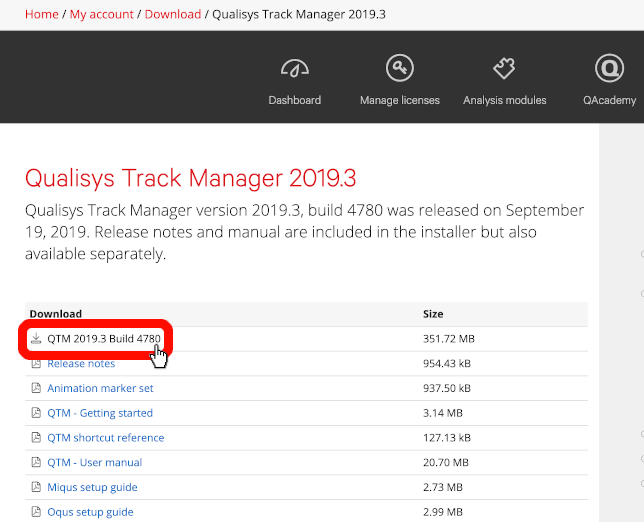Click the 20.70 MB size value
This screenshot has height=522, width=644.
[446, 462]
